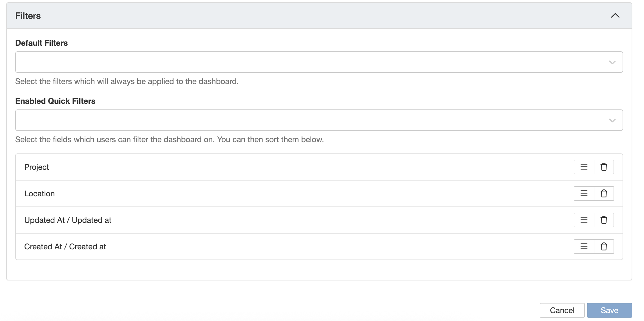The image size is (644, 321).
Task: Remove the Created At filter via trash
Action: coord(604,247)
